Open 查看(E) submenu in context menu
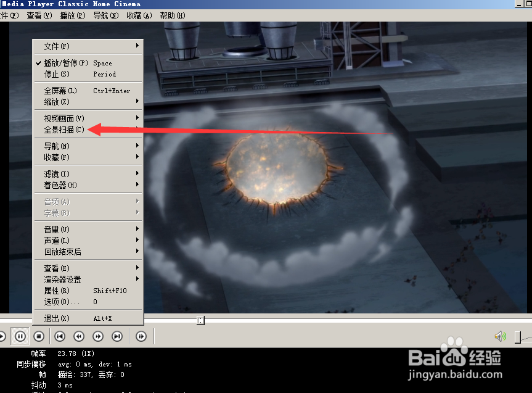This screenshot has width=532, height=393. [88, 268]
